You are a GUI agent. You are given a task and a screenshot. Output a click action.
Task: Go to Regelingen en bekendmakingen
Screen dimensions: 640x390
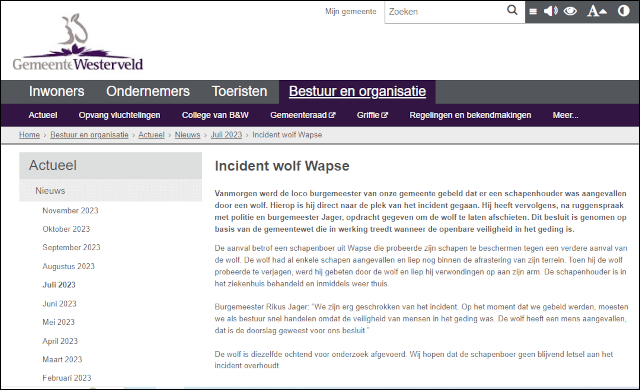click(x=470, y=115)
